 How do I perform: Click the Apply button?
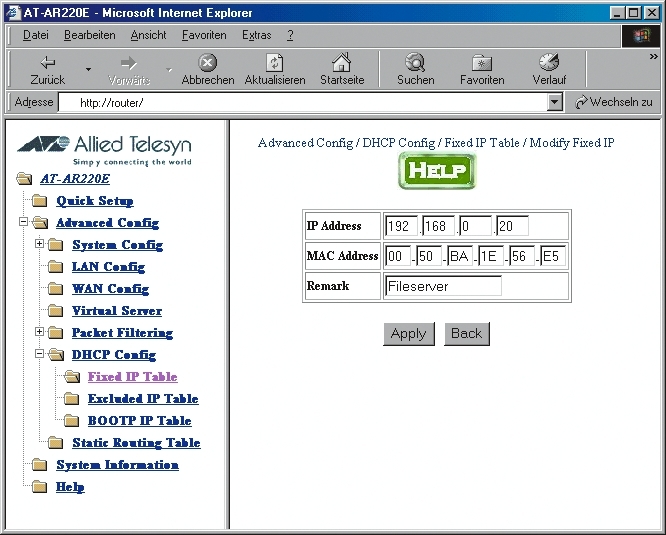pyautogui.click(x=409, y=334)
